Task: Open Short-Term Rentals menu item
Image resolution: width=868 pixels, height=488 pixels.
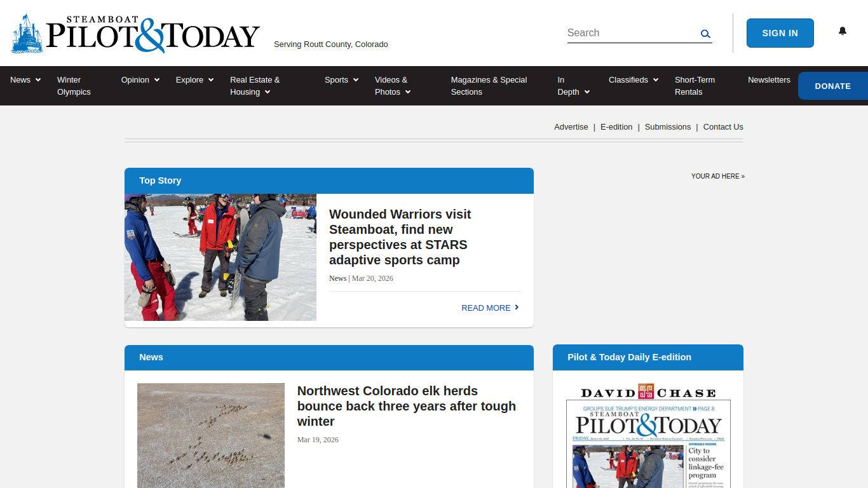Action: click(x=695, y=86)
